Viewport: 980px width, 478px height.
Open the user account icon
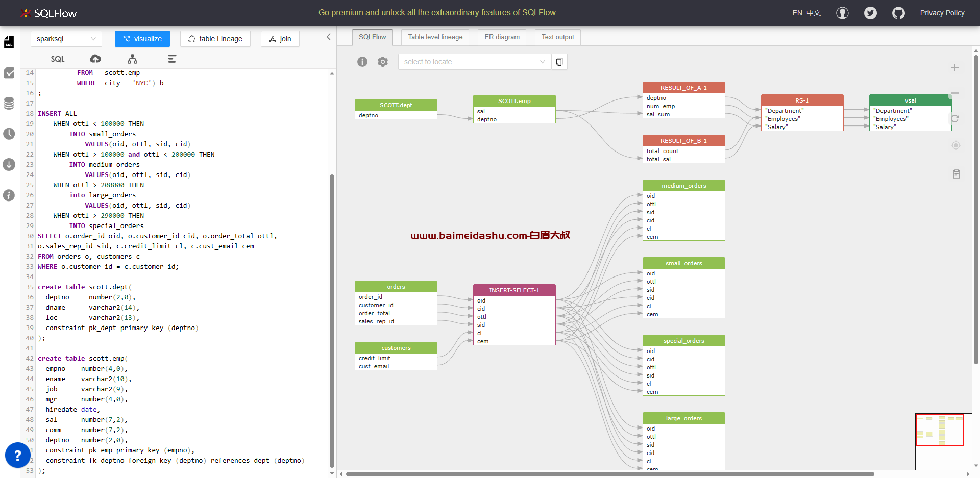[x=842, y=13]
